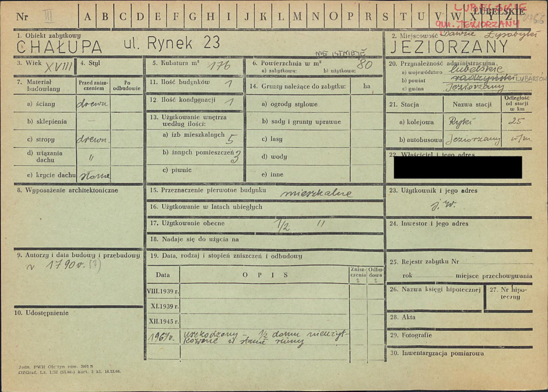Click the letter A index cell
Image resolution: width=548 pixels, height=392 pixels.
coord(87,16)
